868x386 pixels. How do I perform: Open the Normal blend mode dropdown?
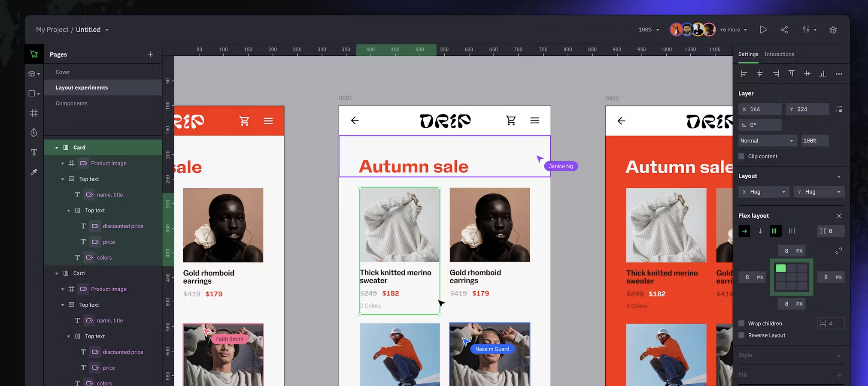[x=768, y=141]
